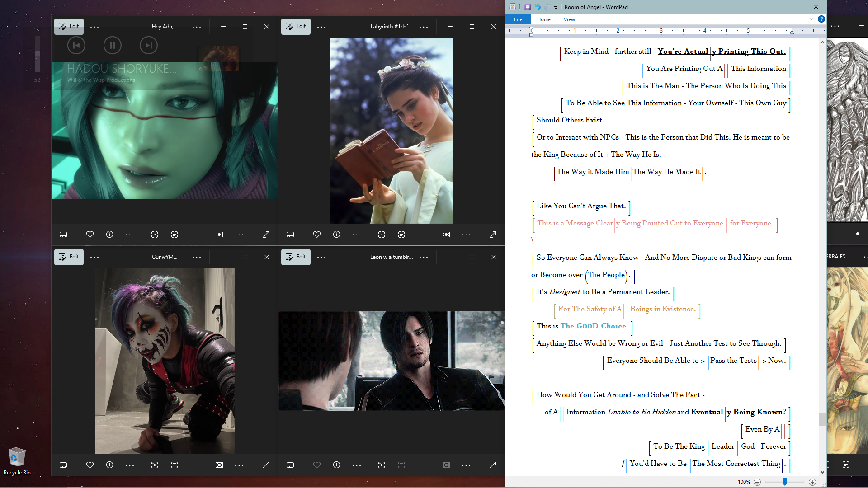Click visual search icon in Leon photo window
This screenshot has width=868, height=488.
pyautogui.click(x=382, y=465)
